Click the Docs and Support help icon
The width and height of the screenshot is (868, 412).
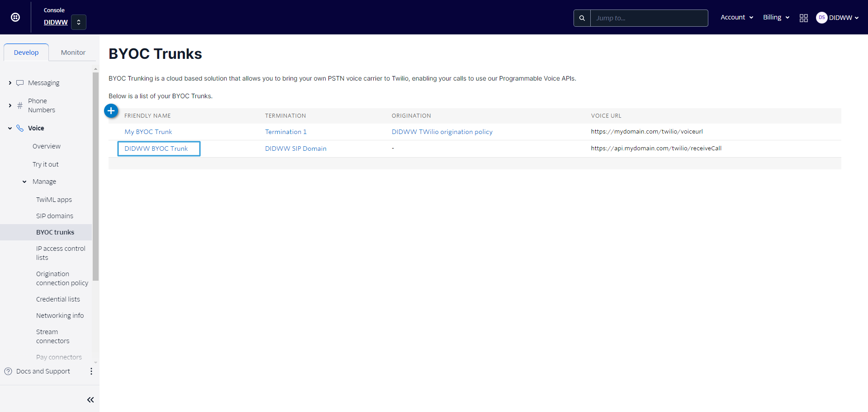pos(8,371)
